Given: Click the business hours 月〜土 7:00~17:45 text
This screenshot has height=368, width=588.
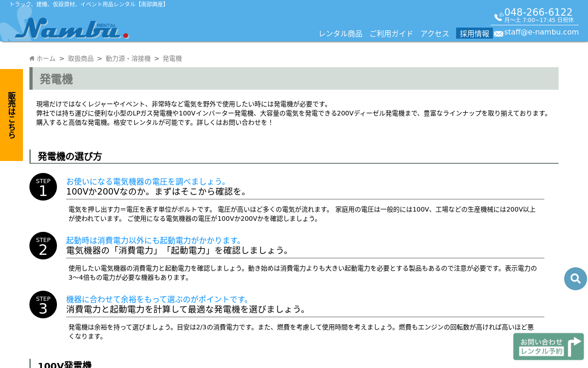Looking at the screenshot, I should (x=539, y=20).
